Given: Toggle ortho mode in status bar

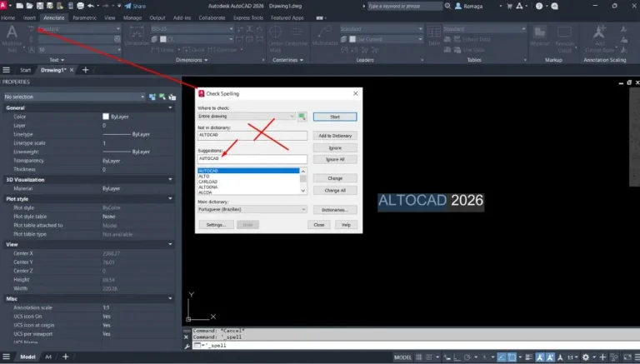Looking at the screenshot, I should click(x=457, y=357).
